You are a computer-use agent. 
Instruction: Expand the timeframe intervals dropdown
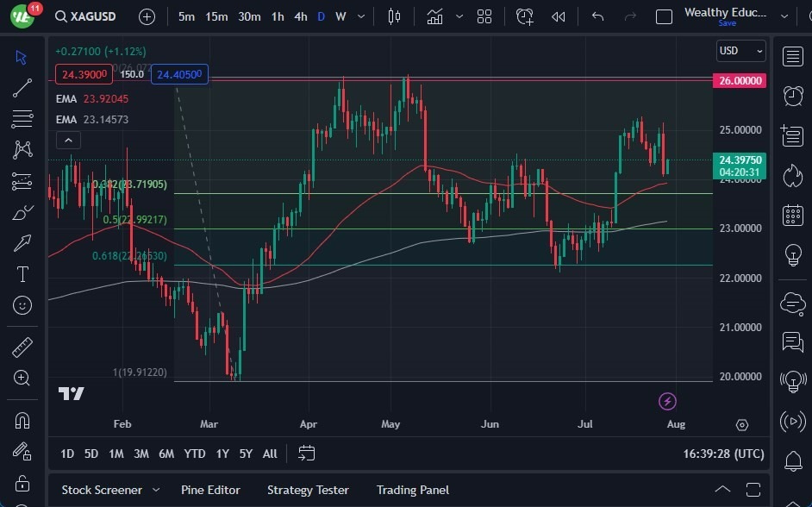click(x=360, y=16)
